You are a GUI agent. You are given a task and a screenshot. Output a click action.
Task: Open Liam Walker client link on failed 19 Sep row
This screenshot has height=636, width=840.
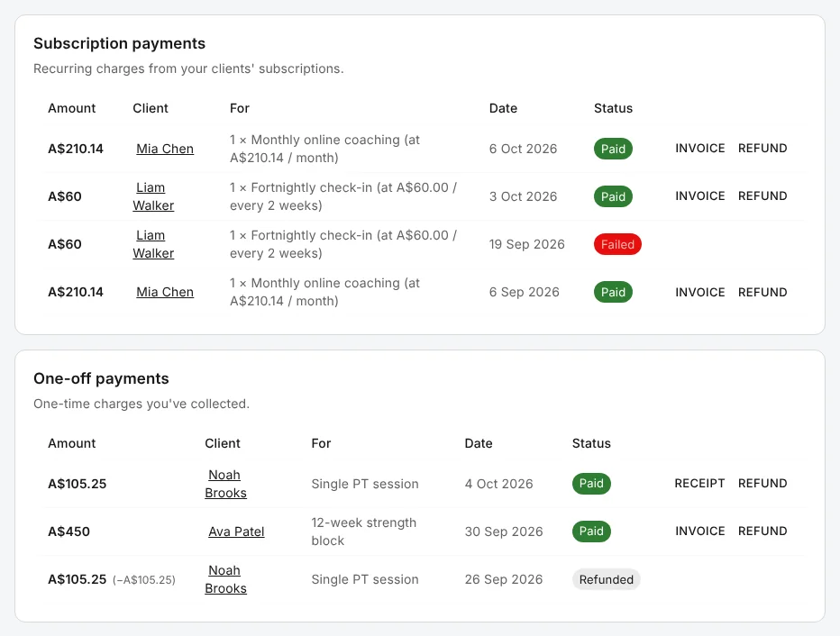pos(153,244)
